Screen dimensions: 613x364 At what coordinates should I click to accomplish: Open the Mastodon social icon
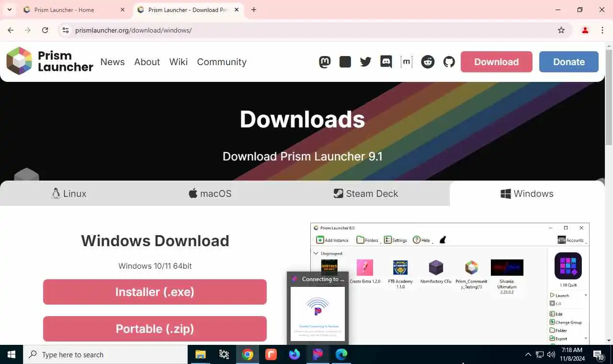coord(325,62)
